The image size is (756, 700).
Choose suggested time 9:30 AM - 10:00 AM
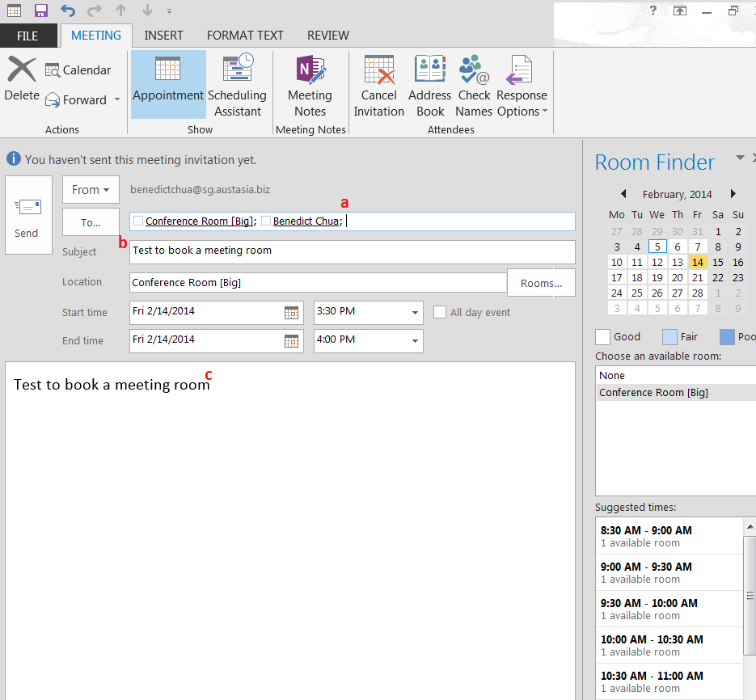coord(669,609)
